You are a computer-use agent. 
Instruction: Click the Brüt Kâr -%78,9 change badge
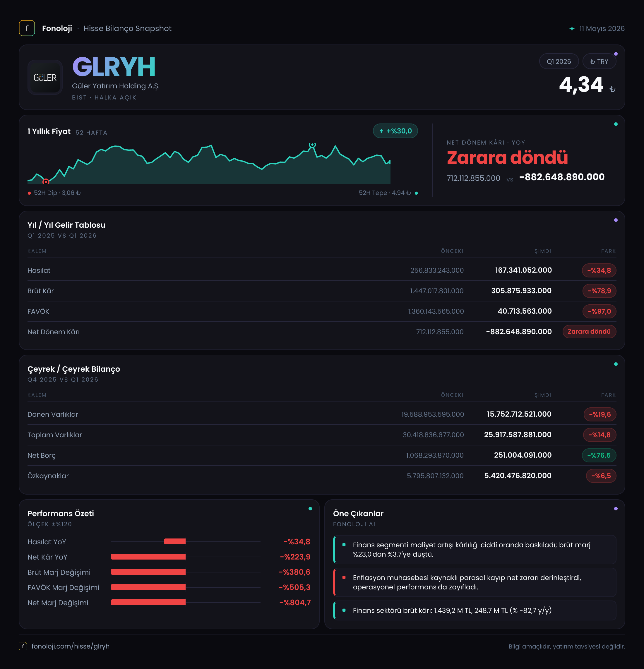(x=599, y=291)
